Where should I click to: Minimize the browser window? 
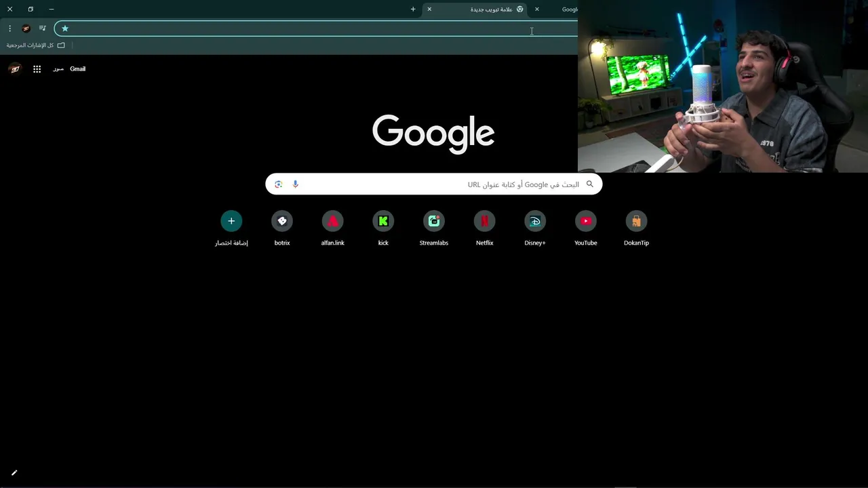click(x=51, y=9)
